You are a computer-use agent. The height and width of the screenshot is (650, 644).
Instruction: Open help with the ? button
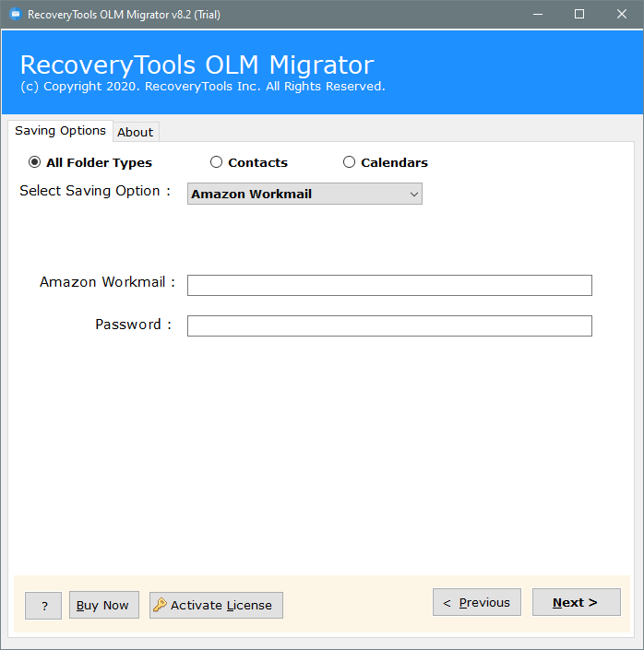[43, 606]
